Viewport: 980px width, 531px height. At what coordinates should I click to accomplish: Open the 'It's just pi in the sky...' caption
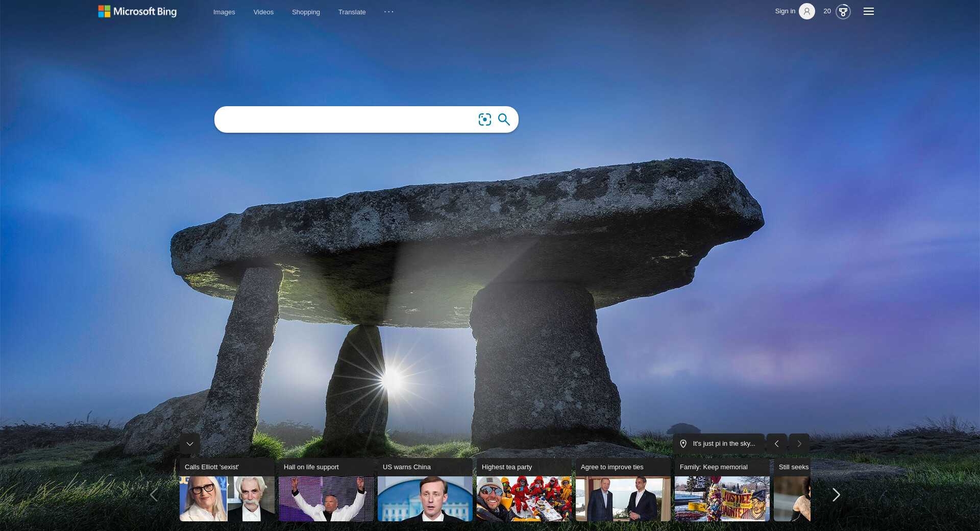point(724,444)
